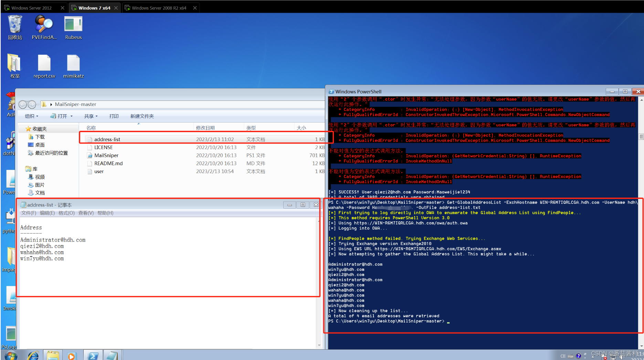
Task: Open the Rubeus desktop icon
Action: tap(73, 28)
